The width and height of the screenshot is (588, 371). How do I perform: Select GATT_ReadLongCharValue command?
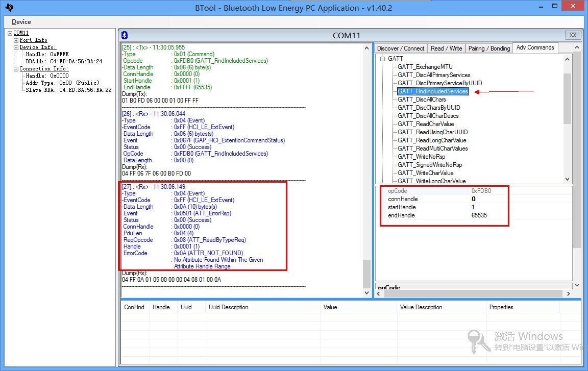point(432,140)
